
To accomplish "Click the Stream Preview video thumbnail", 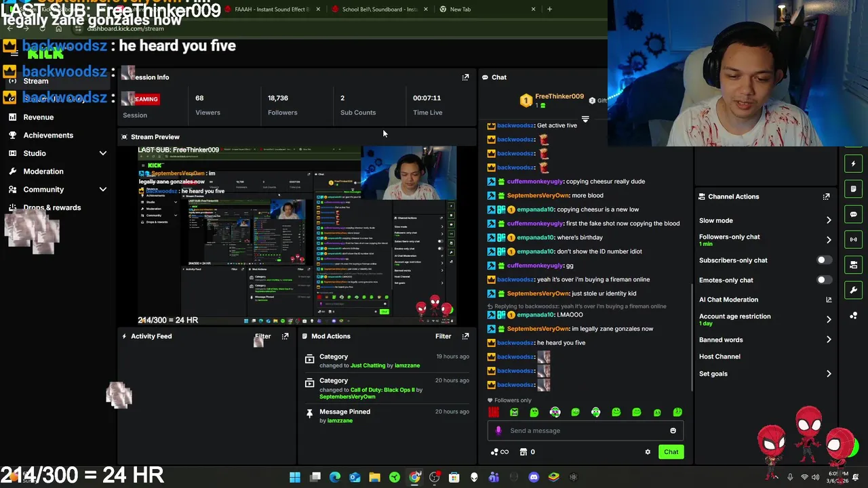I will (296, 235).
